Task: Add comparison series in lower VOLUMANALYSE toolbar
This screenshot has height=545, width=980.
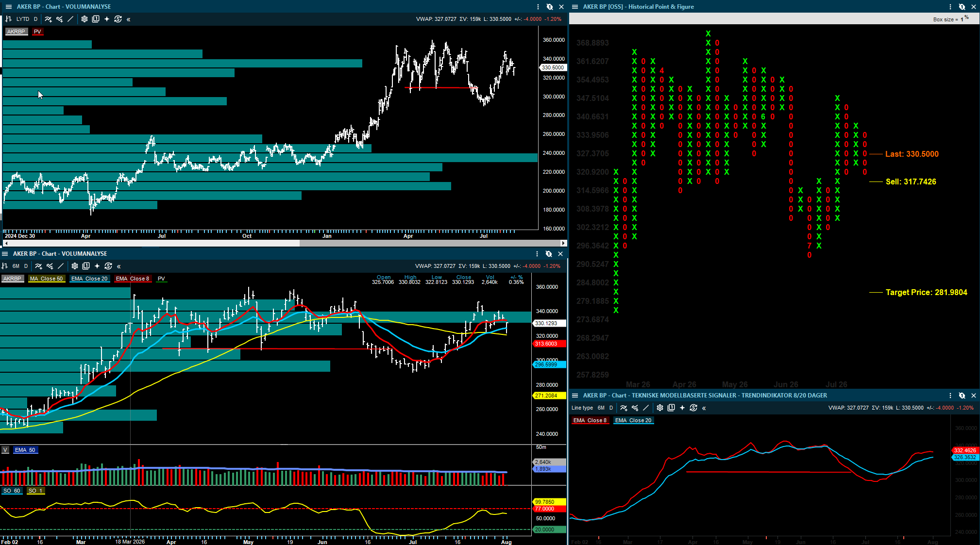Action: point(50,266)
